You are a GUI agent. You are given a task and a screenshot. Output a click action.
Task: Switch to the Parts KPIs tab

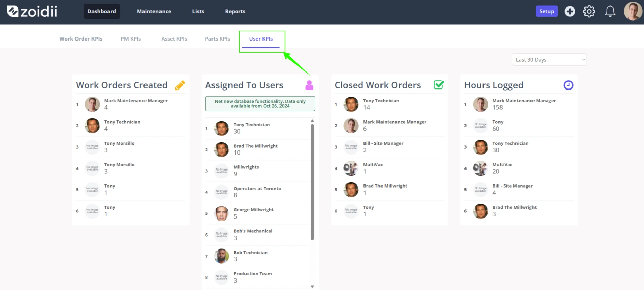point(218,39)
